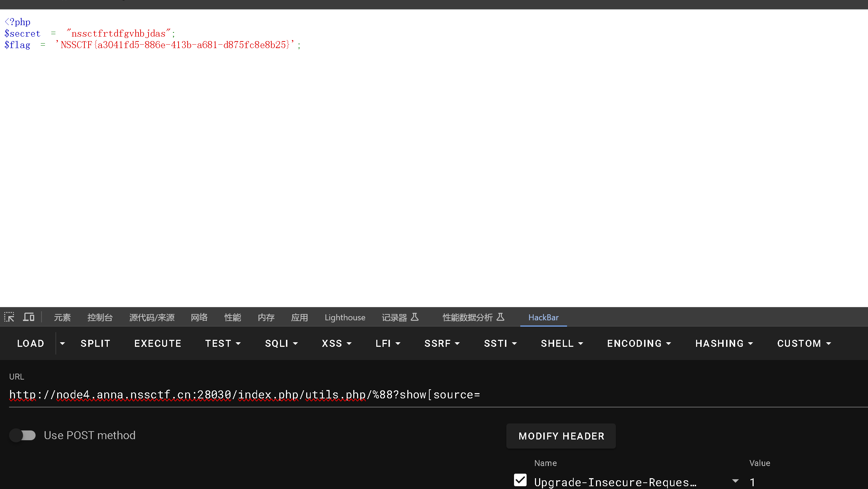The width and height of the screenshot is (868, 489).
Task: Click the flask icon beside 性能数据分析
Action: pos(500,317)
